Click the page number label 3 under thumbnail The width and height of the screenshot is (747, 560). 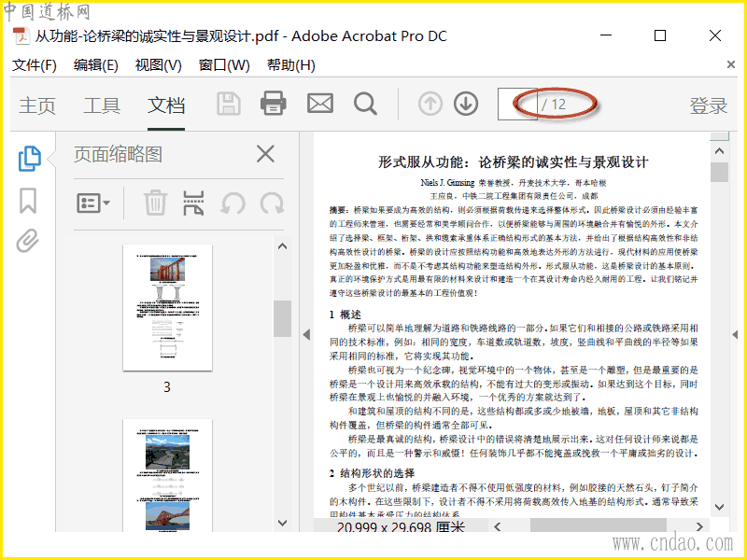pyautogui.click(x=167, y=387)
